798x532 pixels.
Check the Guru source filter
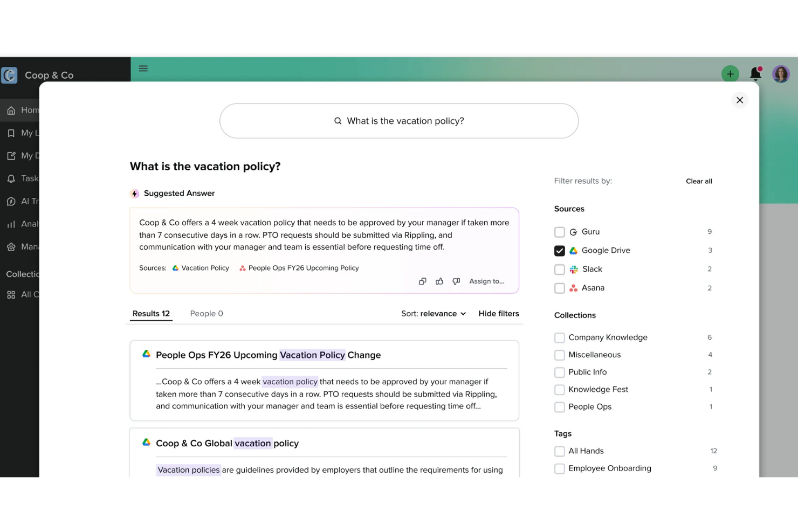pos(560,232)
